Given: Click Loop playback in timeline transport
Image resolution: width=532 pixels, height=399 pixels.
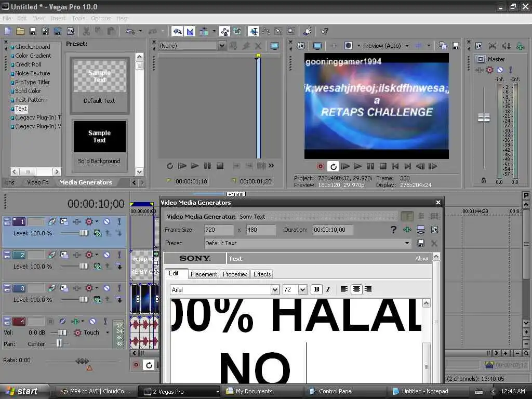Looking at the screenshot, I should pos(149,365).
